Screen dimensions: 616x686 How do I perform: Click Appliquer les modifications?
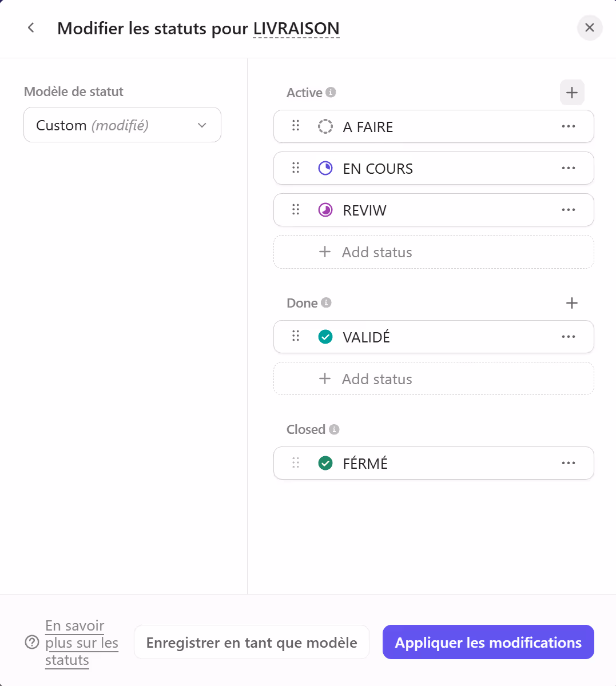click(x=487, y=642)
